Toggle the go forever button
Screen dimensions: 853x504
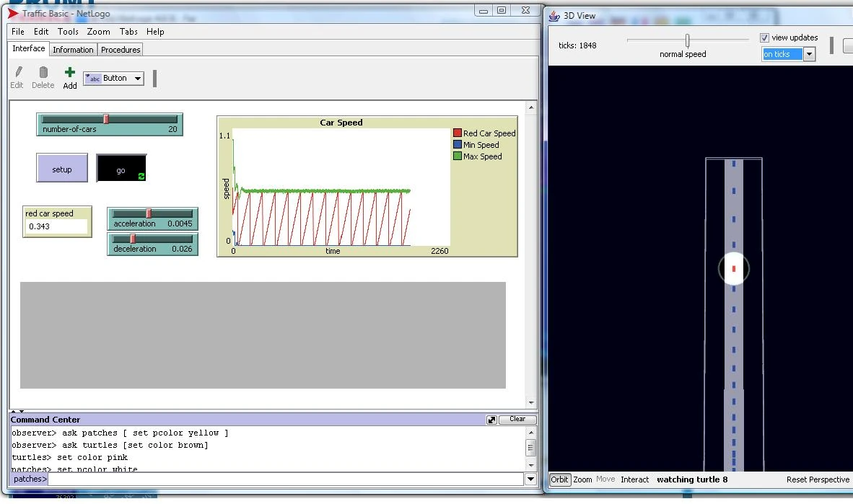tap(121, 169)
